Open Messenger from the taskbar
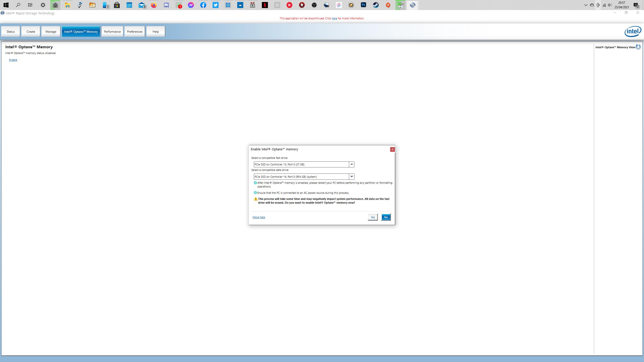The height and width of the screenshot is (362, 644). pyautogui.click(x=191, y=5)
